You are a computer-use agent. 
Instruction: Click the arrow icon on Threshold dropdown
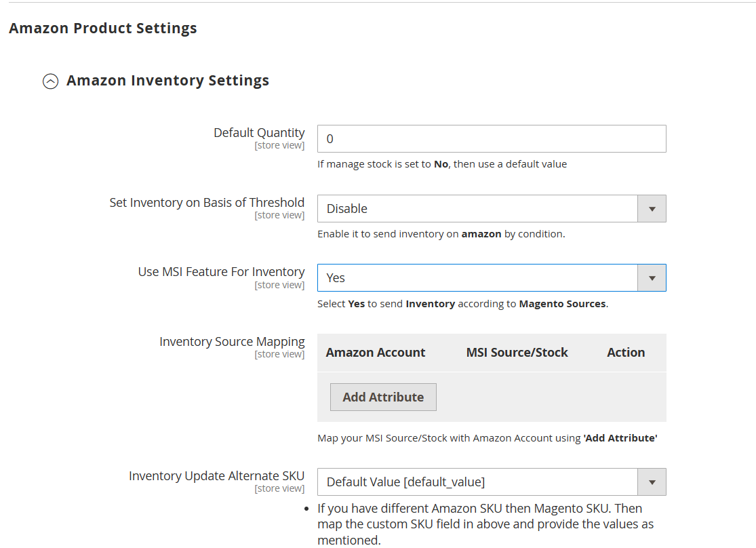652,209
